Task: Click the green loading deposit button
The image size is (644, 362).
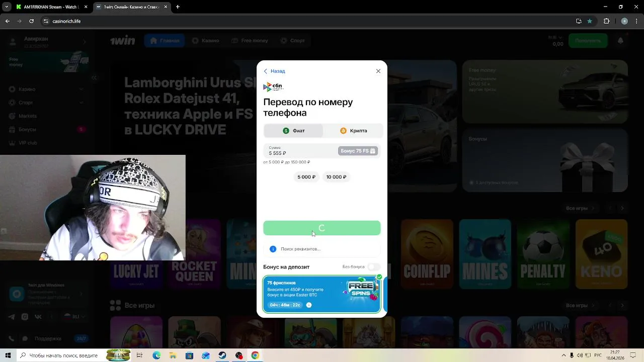Action: (322, 228)
